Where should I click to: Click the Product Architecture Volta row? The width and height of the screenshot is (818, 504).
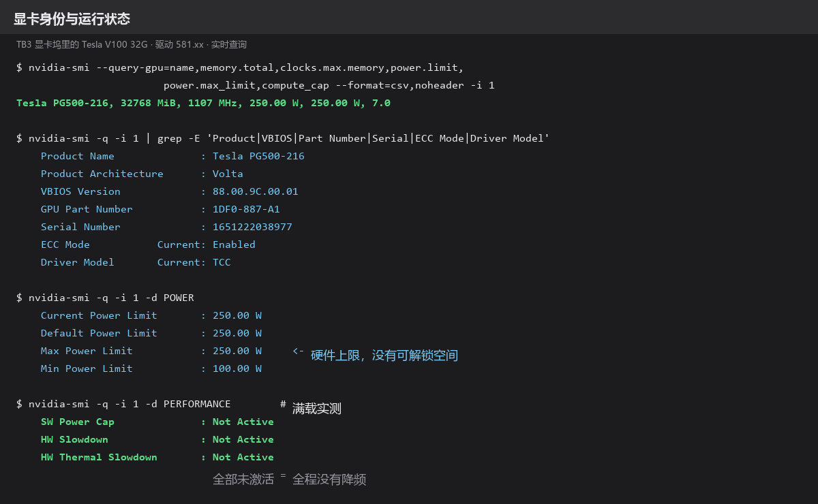click(x=142, y=174)
